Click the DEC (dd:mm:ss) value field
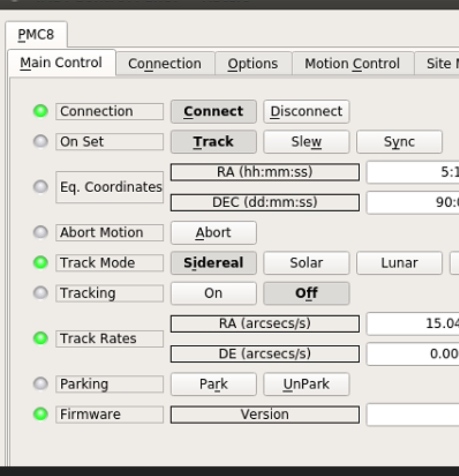The width and height of the screenshot is (459, 476). 413,203
